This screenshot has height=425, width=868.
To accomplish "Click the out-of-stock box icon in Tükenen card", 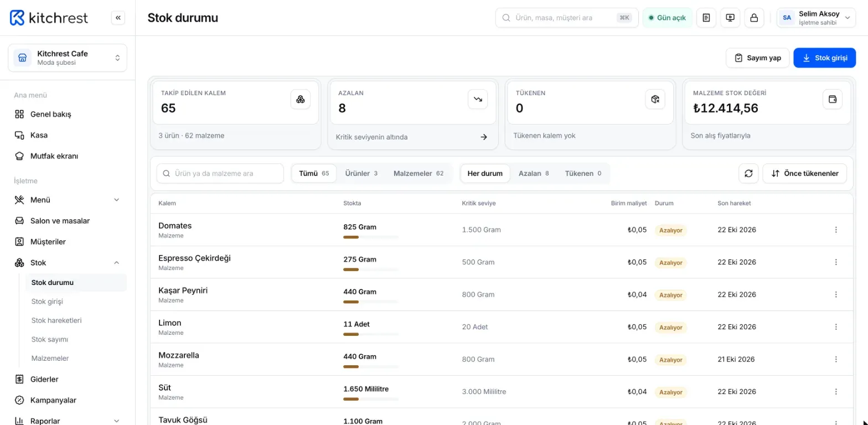I will (x=655, y=99).
